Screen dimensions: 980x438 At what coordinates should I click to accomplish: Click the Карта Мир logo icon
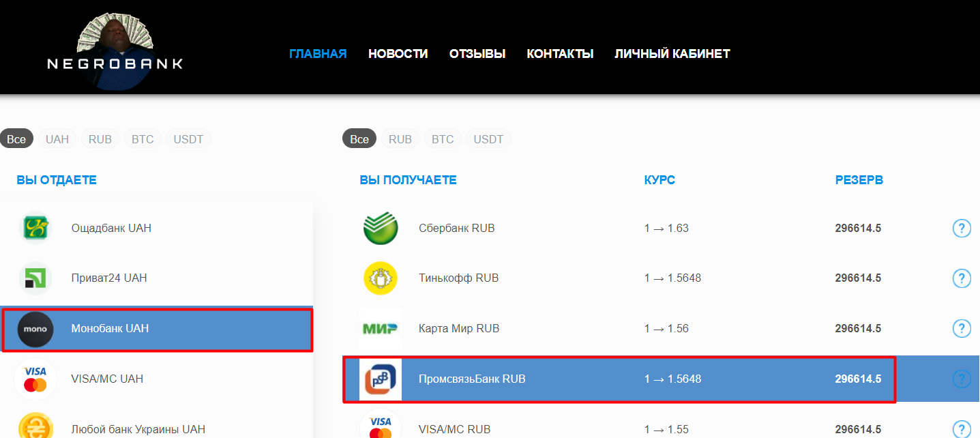[381, 329]
